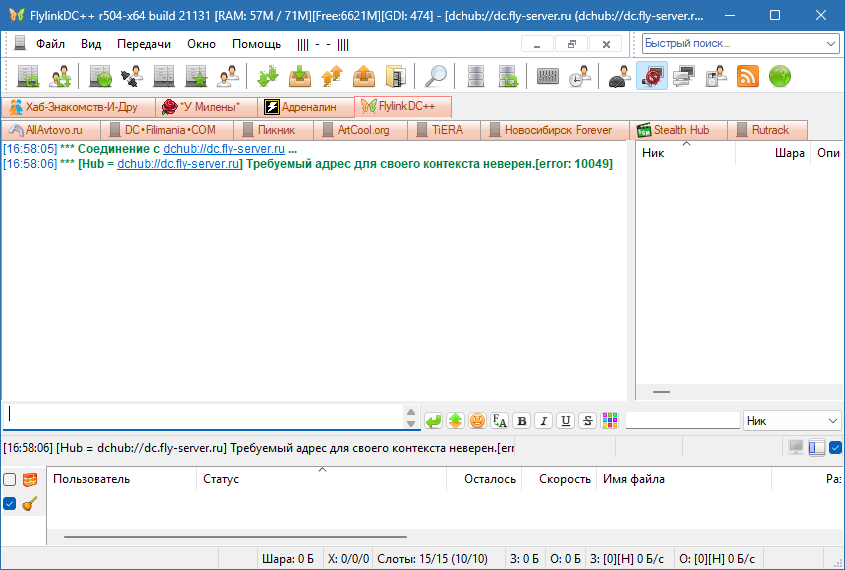Image resolution: width=845 pixels, height=570 pixels.
Task: Switch to the Stealth Hub tab
Action: tap(678, 130)
